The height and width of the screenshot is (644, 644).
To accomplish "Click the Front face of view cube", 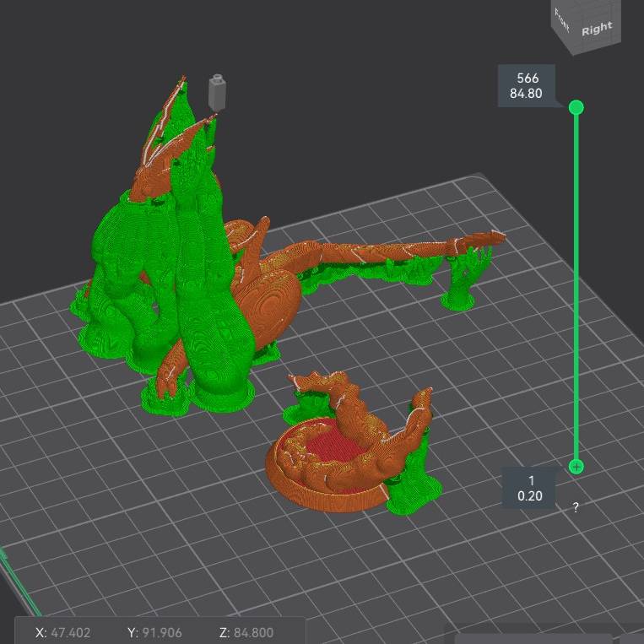I will pyautogui.click(x=561, y=20).
